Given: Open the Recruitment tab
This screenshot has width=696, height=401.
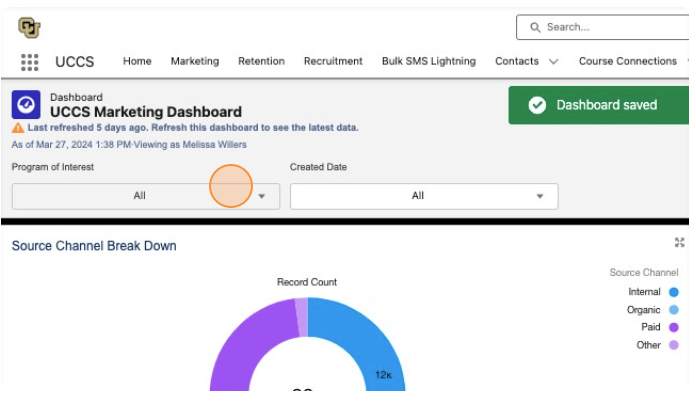Looking at the screenshot, I should tap(333, 61).
